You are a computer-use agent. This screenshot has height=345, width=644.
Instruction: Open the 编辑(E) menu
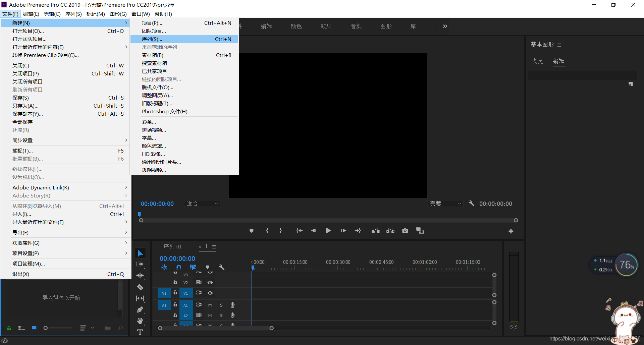tap(31, 14)
